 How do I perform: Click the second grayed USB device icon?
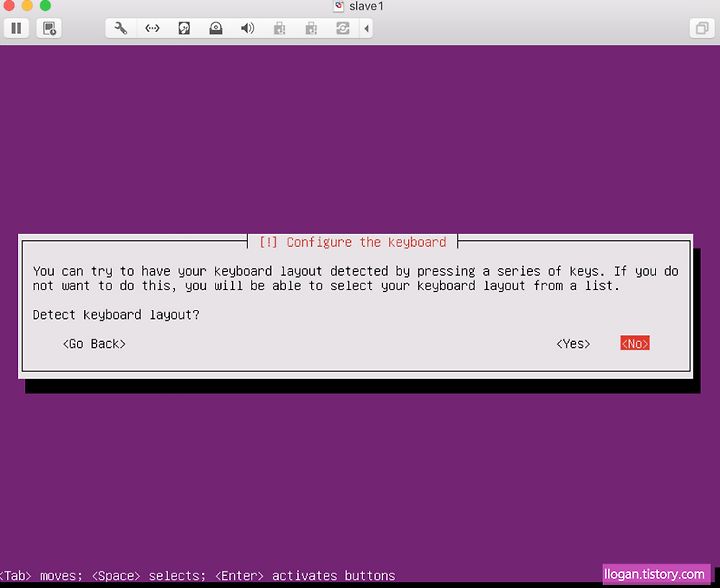311,28
